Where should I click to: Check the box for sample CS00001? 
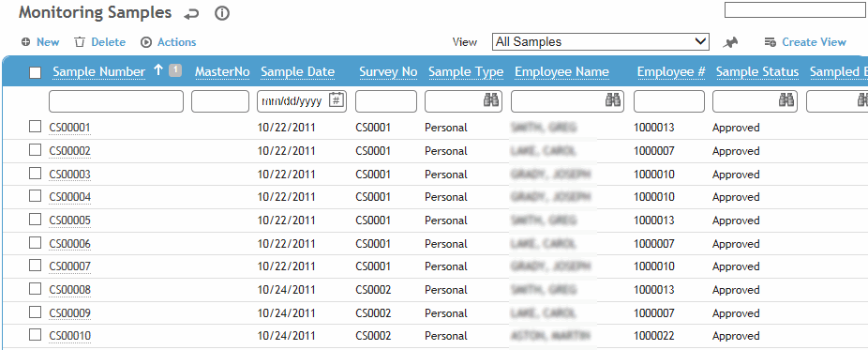pyautogui.click(x=35, y=127)
